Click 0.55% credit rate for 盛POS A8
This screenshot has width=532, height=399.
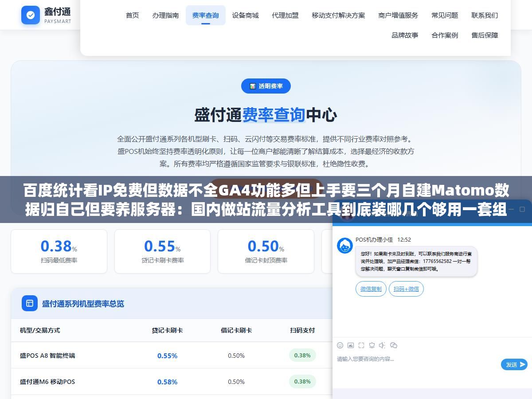[167, 356]
